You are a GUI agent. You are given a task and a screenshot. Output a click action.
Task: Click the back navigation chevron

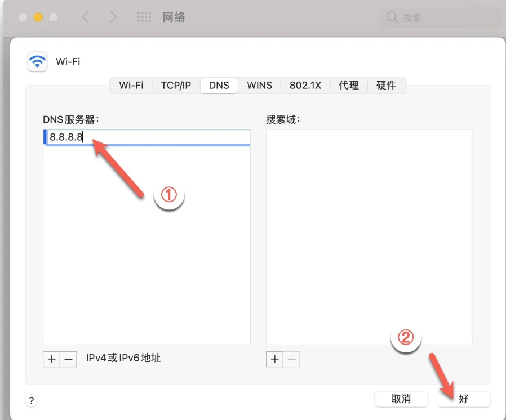click(x=86, y=17)
